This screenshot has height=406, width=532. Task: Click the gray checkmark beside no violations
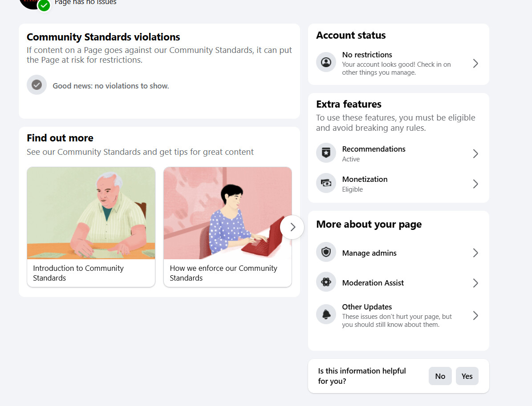(37, 85)
